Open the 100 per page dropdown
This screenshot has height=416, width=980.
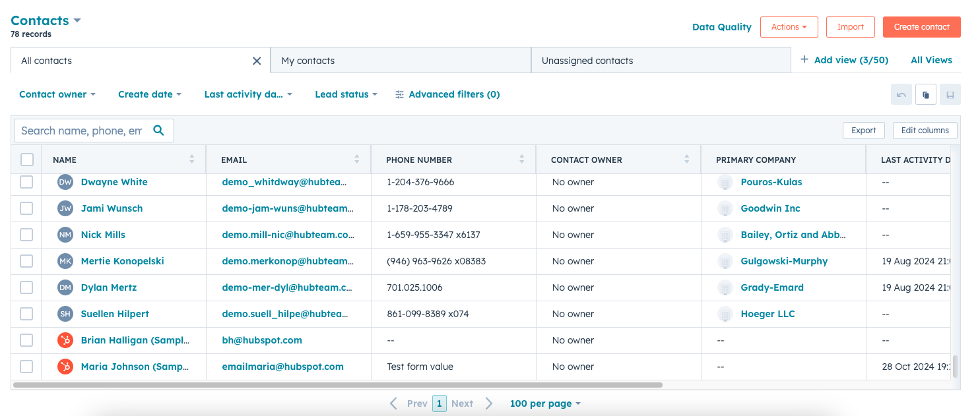545,403
